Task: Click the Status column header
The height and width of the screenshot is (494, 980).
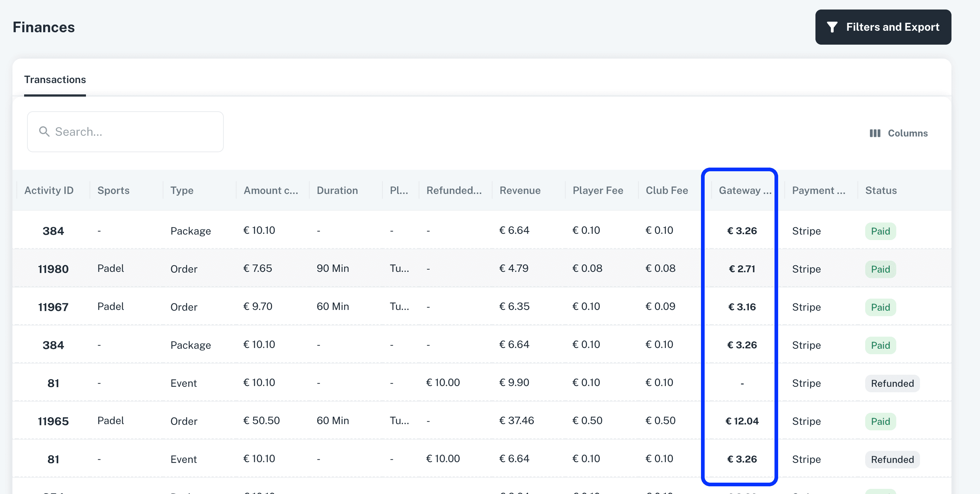Action: pos(881,190)
